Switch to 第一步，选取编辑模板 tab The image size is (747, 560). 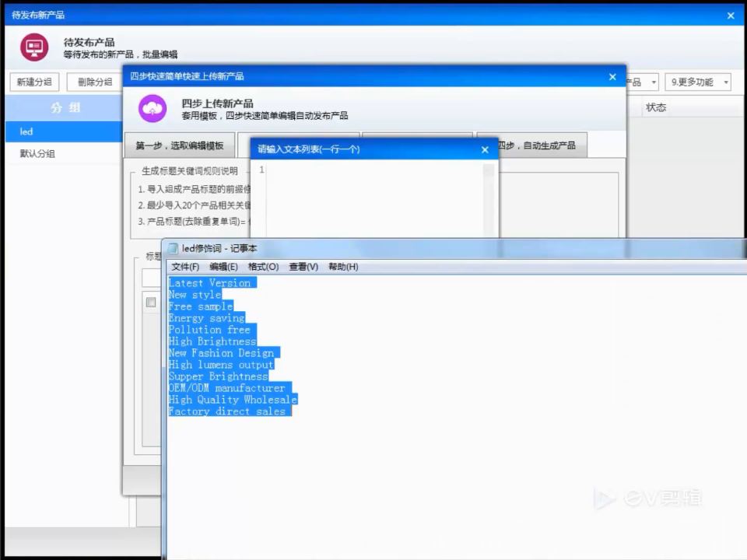[x=180, y=145]
